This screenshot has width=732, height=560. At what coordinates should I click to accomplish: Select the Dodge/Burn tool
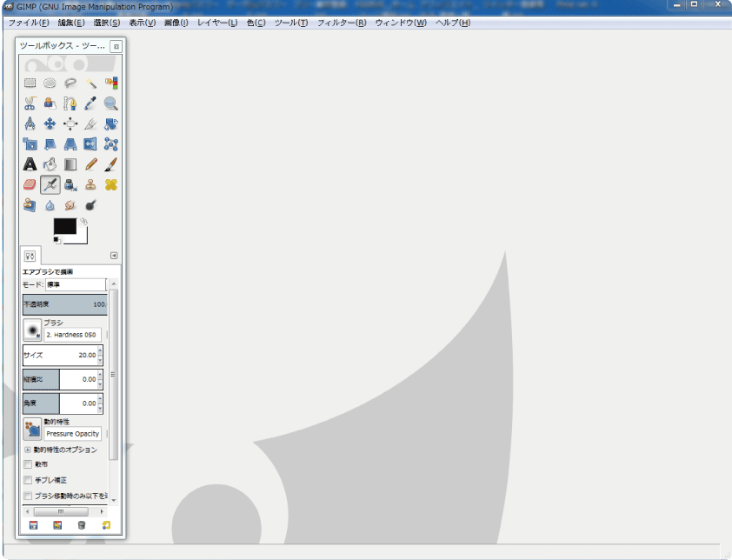point(90,205)
